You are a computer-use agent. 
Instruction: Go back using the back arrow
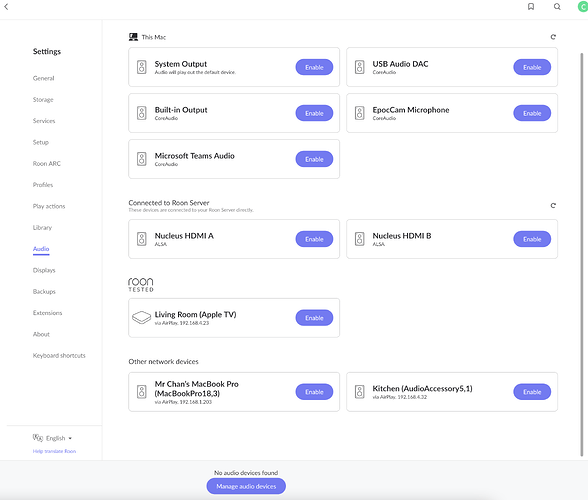[x=6, y=6]
